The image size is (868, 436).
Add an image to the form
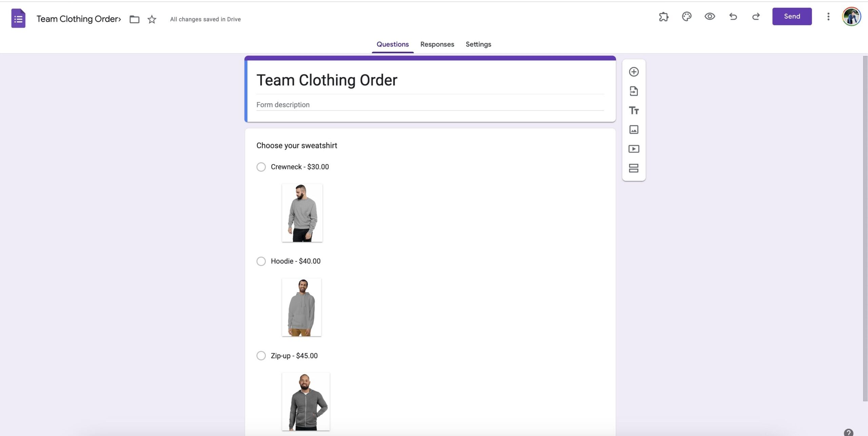tap(634, 130)
